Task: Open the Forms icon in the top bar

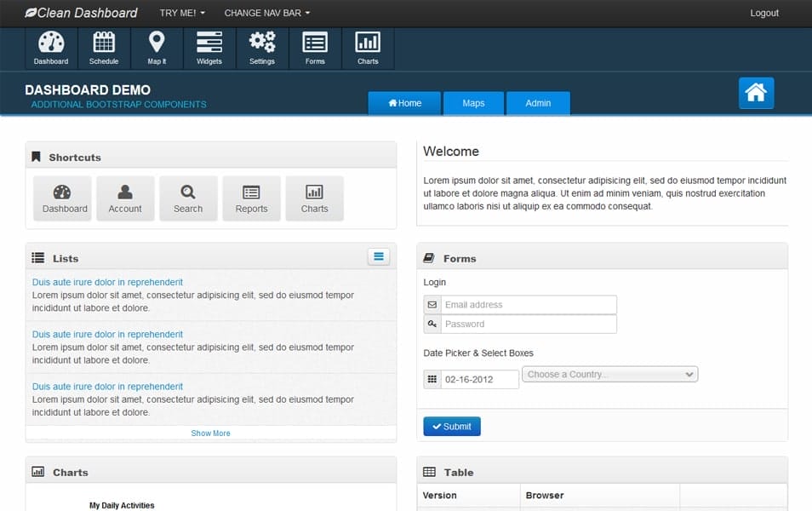Action: point(315,47)
